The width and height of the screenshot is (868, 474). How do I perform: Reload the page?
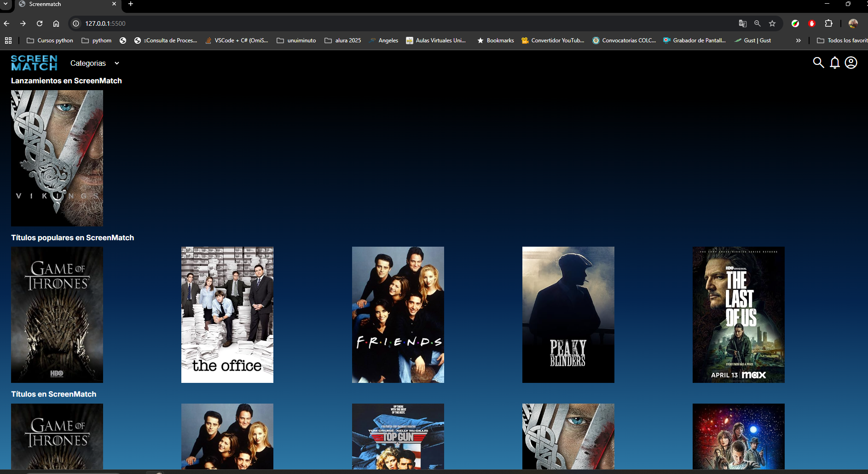point(40,23)
